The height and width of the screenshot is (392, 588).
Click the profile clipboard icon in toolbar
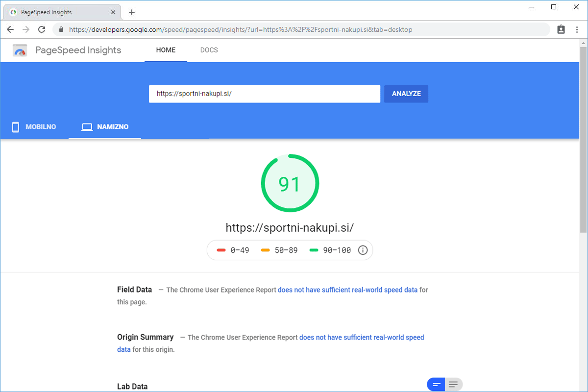point(561,29)
